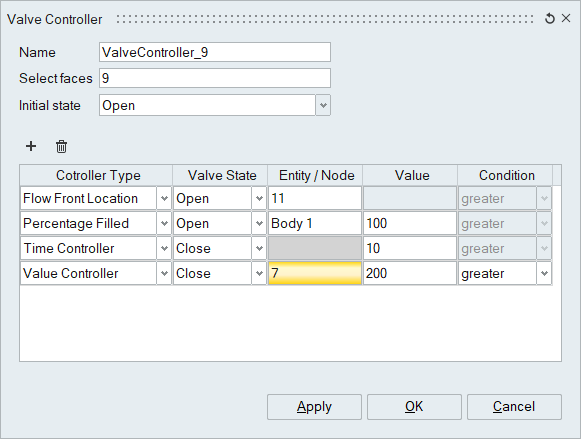This screenshot has height=439, width=581.
Task: Select the highlighted Entity / Node cell with 7
Action: click(x=315, y=273)
